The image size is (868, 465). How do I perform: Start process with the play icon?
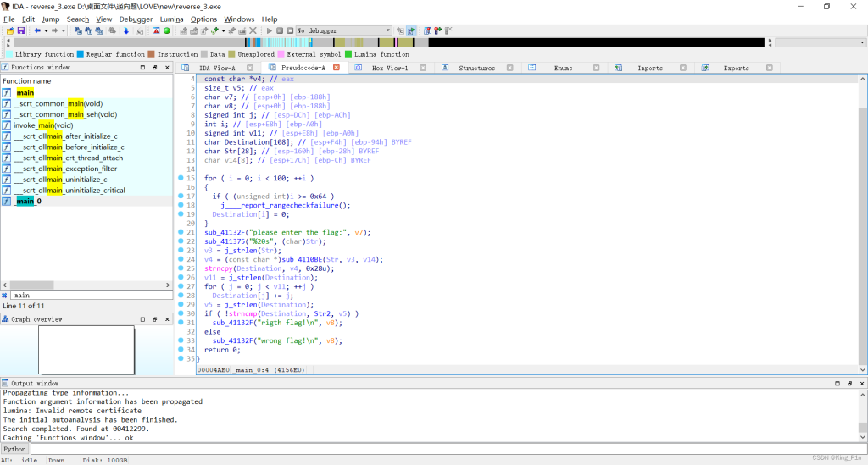coord(270,31)
